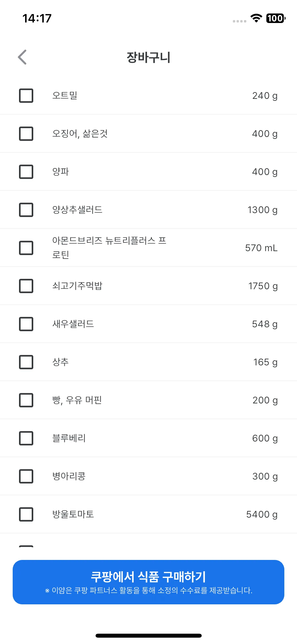Select the 양파 checkbox
297x644 pixels.
[26, 172]
